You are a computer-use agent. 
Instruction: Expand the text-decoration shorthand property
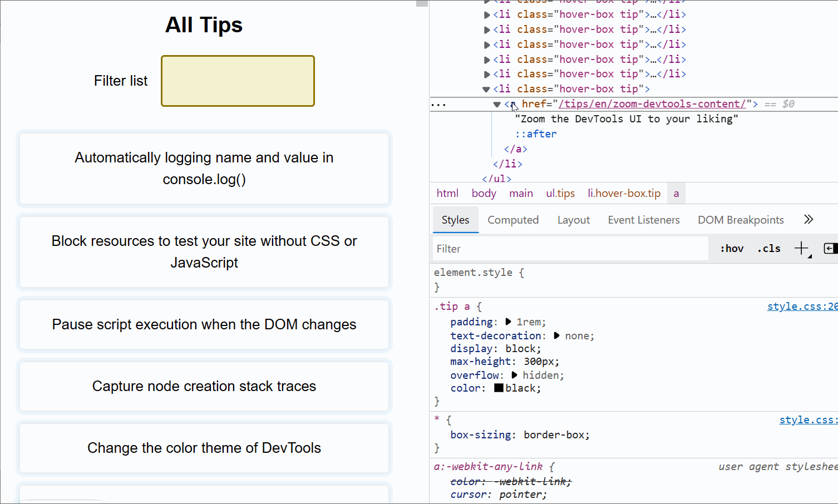(556, 336)
